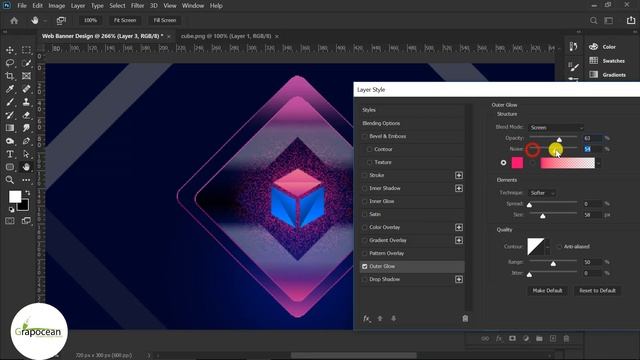Viewport: 640px width, 360px height.
Task: Switch to Web Banner Design document tab
Action: pos(102,36)
